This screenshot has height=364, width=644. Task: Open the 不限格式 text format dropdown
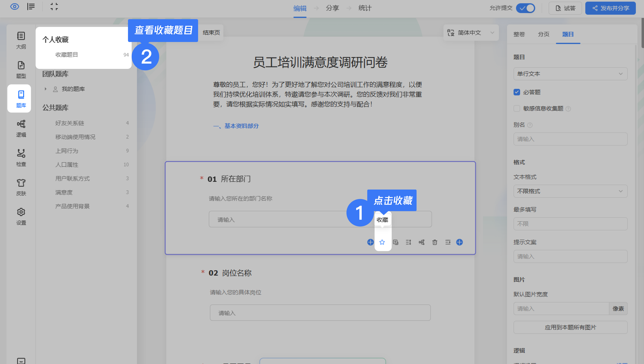click(570, 191)
